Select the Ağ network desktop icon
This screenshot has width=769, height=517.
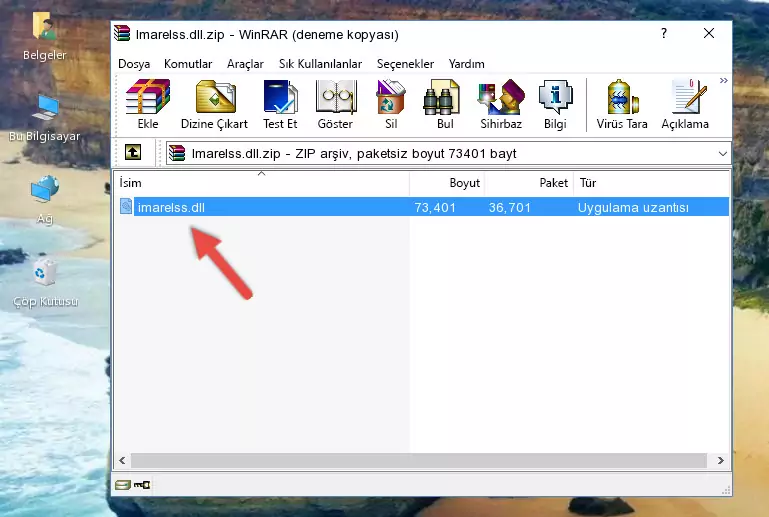[x=45, y=189]
